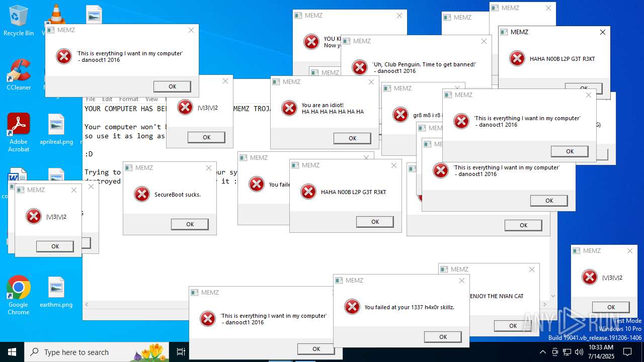
Task: Open the Recycle Bin desktop icon
Action: coord(19,20)
